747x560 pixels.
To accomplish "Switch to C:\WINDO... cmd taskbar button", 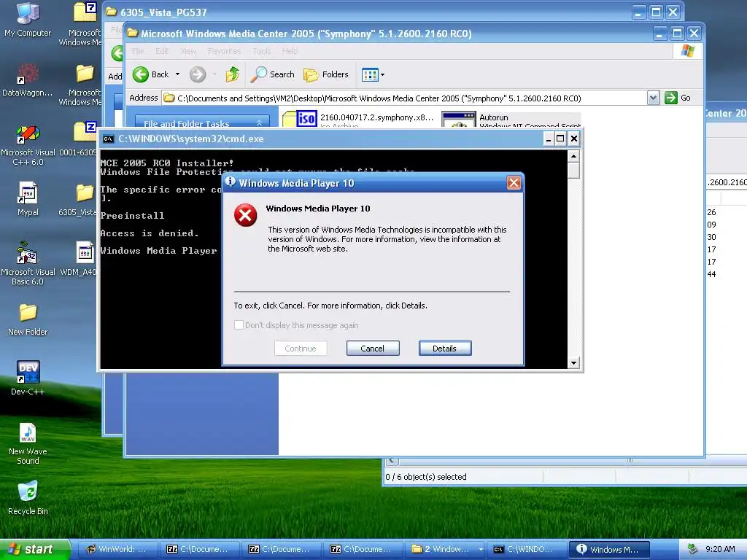I will click(x=527, y=549).
